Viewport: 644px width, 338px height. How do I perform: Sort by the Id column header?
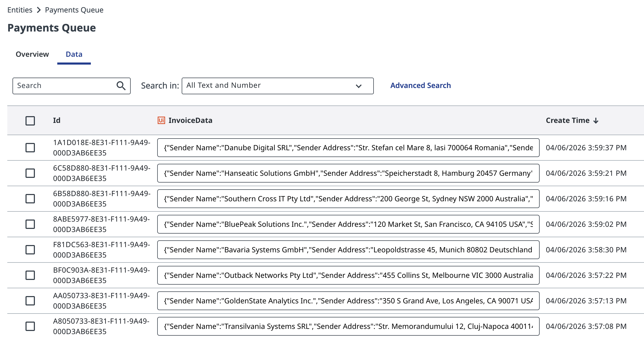(57, 120)
